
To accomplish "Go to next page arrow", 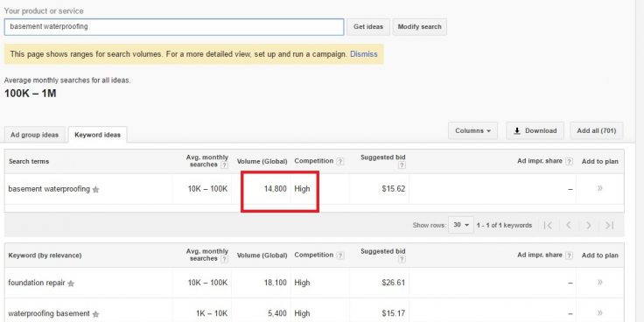I will point(589,225).
